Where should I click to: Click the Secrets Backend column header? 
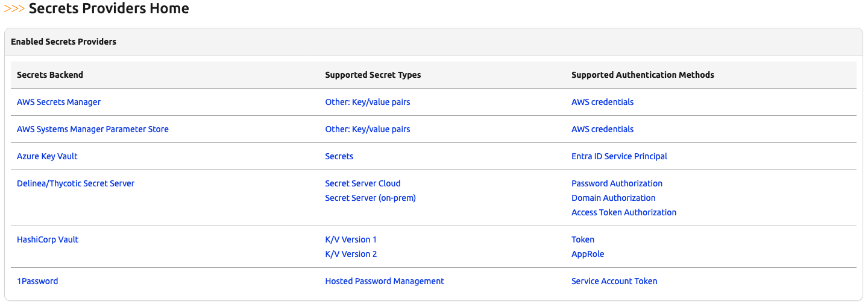tap(50, 75)
